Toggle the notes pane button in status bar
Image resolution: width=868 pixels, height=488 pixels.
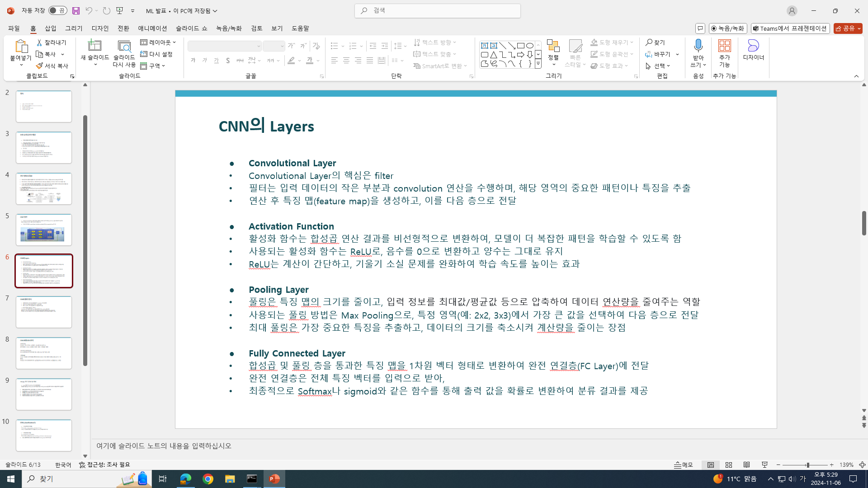[684, 465]
